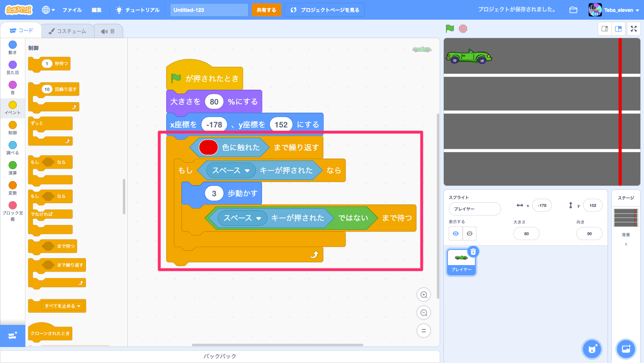Click the choose a backdrop button

click(626, 349)
